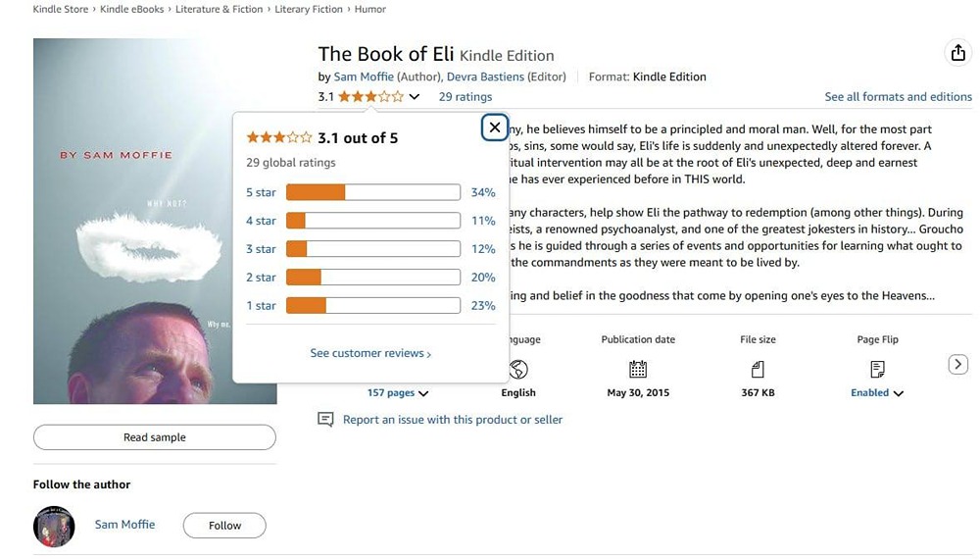Click the next arrow in details carousel

[x=958, y=365]
